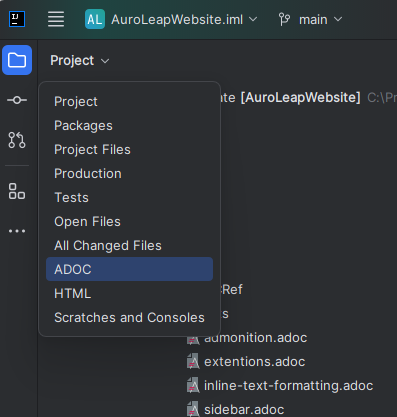Screen dimensions: 397x417
Task: Choose Project Files view
Action: click(129, 150)
